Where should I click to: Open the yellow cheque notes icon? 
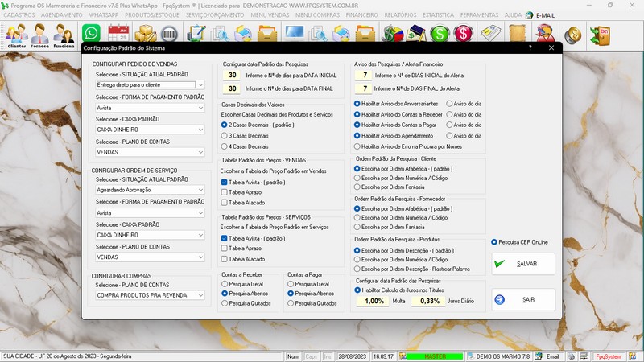pyautogui.click(x=491, y=33)
